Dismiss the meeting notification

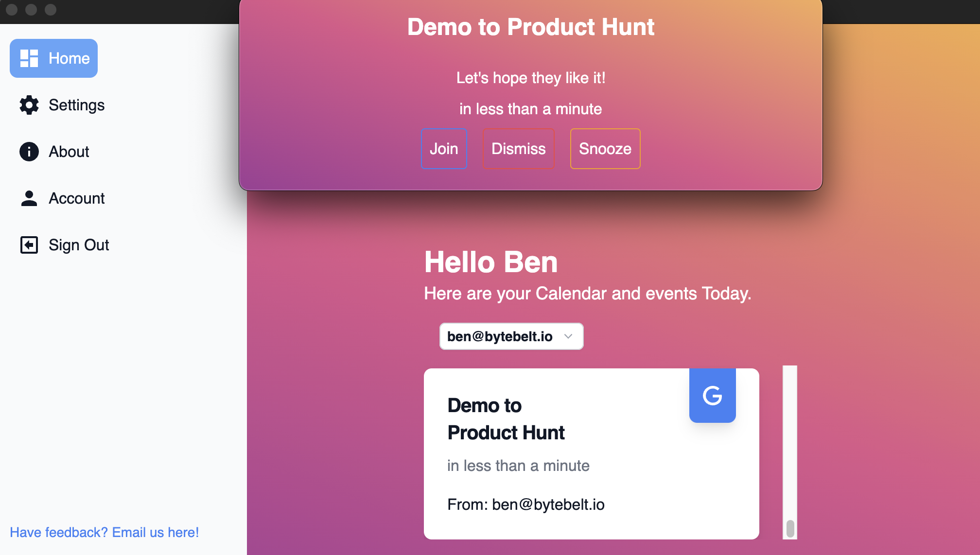pos(519,149)
